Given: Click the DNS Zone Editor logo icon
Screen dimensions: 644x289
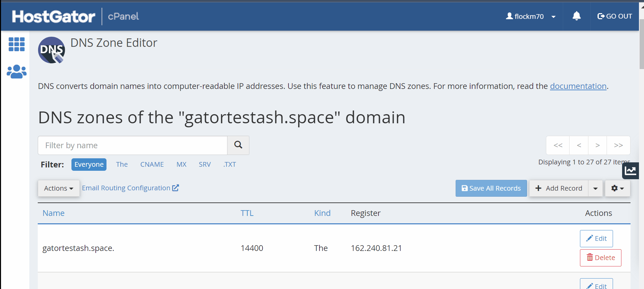Looking at the screenshot, I should [x=52, y=50].
